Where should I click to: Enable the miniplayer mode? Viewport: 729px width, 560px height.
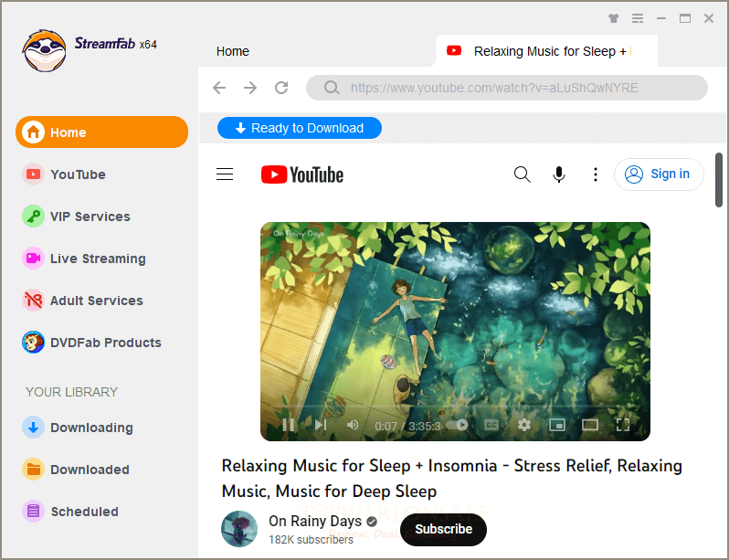click(557, 425)
